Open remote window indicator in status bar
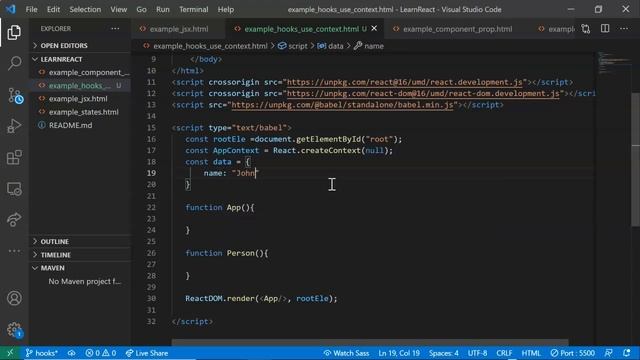The height and width of the screenshot is (360, 640). [x=10, y=353]
